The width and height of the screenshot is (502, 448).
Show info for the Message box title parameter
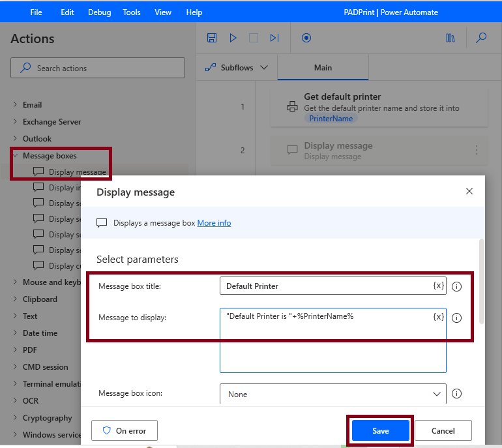456,286
